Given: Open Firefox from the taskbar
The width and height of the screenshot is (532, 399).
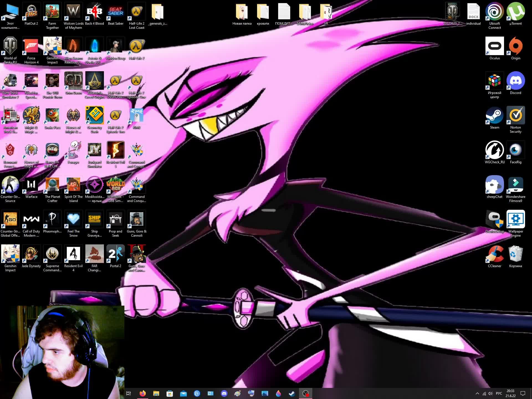Looking at the screenshot, I should pyautogui.click(x=143, y=393).
